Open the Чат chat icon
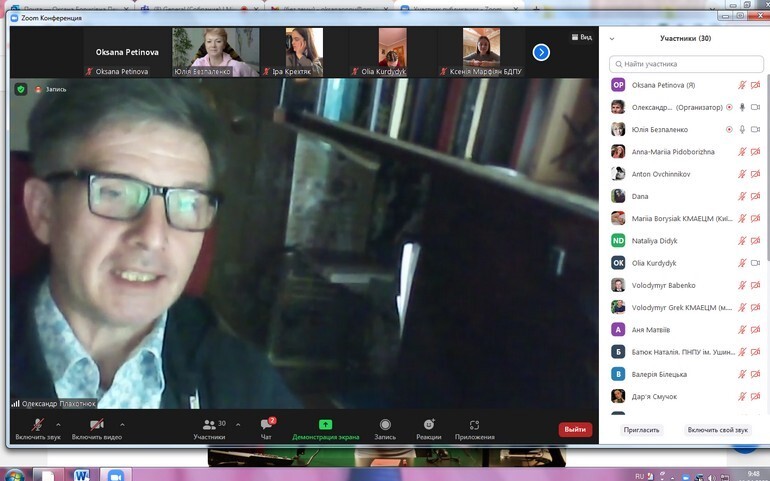The width and height of the screenshot is (770, 481). pyautogui.click(x=266, y=425)
